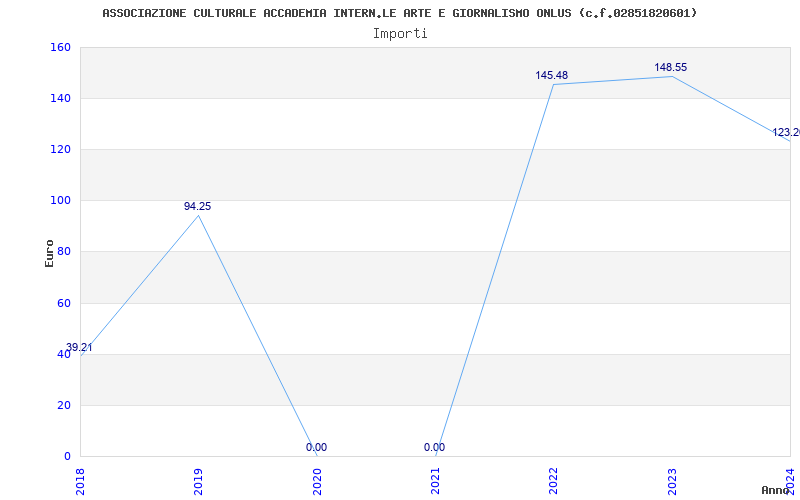
Task: Click the 0.00 data label at 2020
Action: click(x=316, y=447)
